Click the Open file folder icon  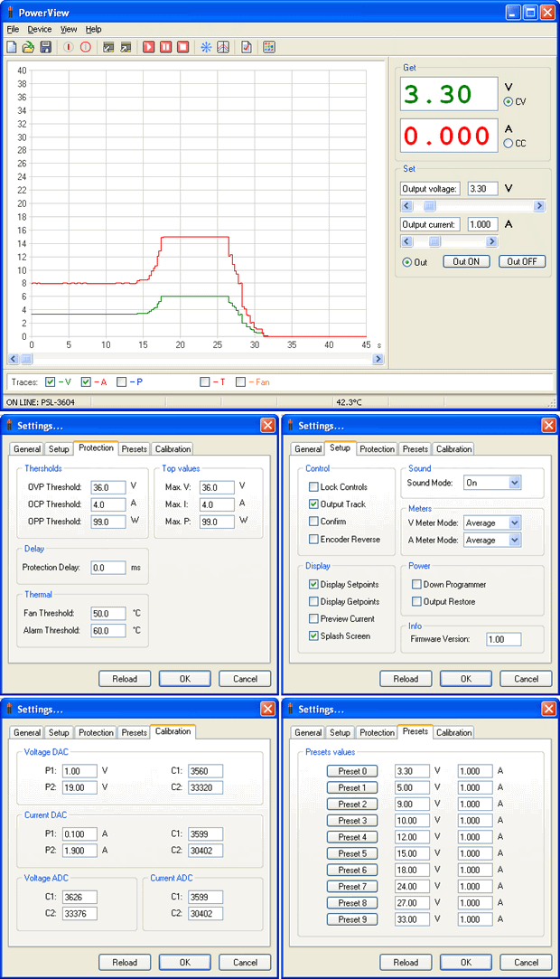[x=28, y=47]
